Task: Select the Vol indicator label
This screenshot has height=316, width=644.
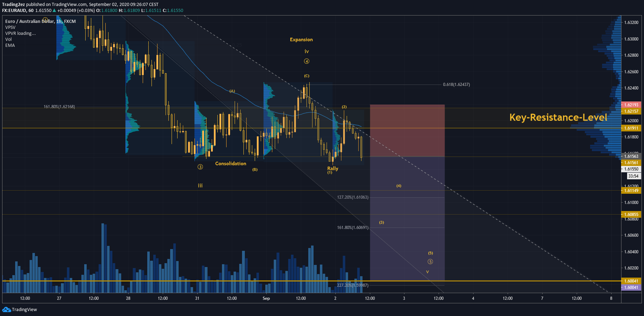Action: (x=8, y=39)
